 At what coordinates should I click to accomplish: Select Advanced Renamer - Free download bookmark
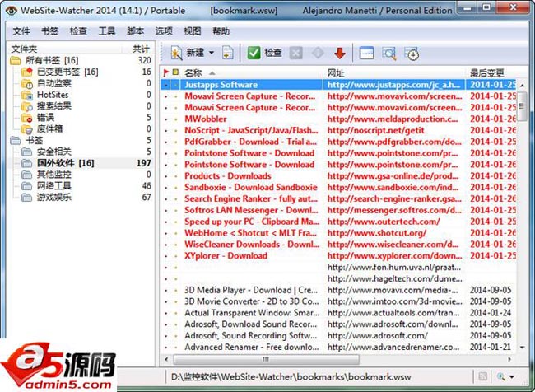(x=252, y=347)
